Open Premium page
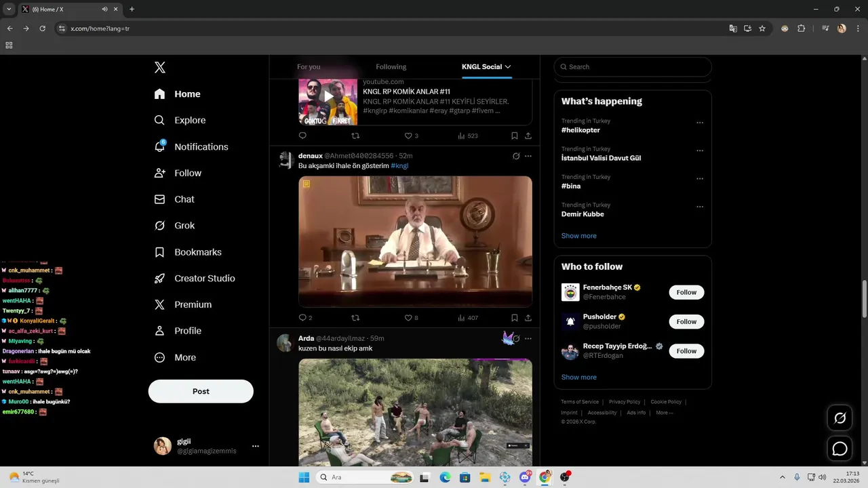The image size is (868, 488). (183, 304)
